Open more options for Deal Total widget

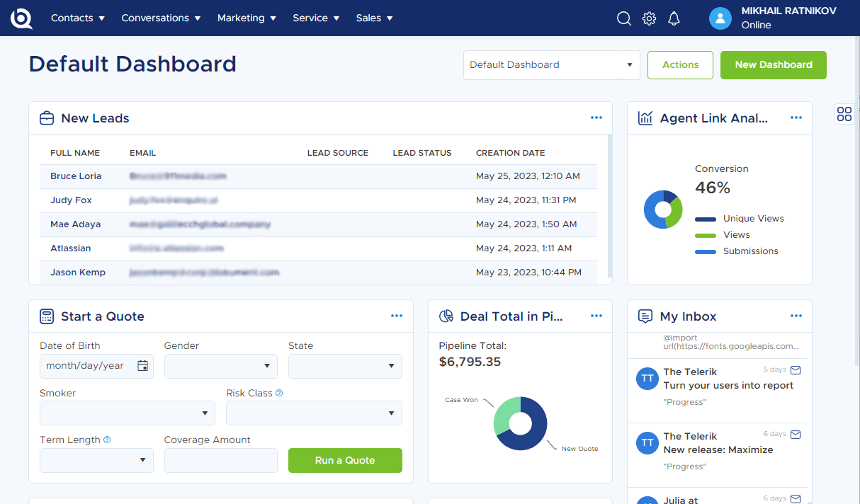click(x=596, y=316)
